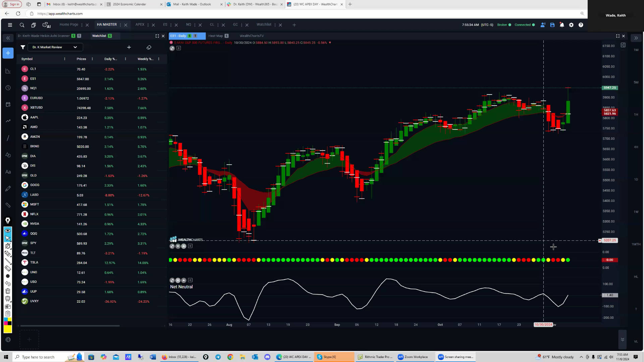
Task: Select the pen nib drawing tool
Action: pos(8,221)
